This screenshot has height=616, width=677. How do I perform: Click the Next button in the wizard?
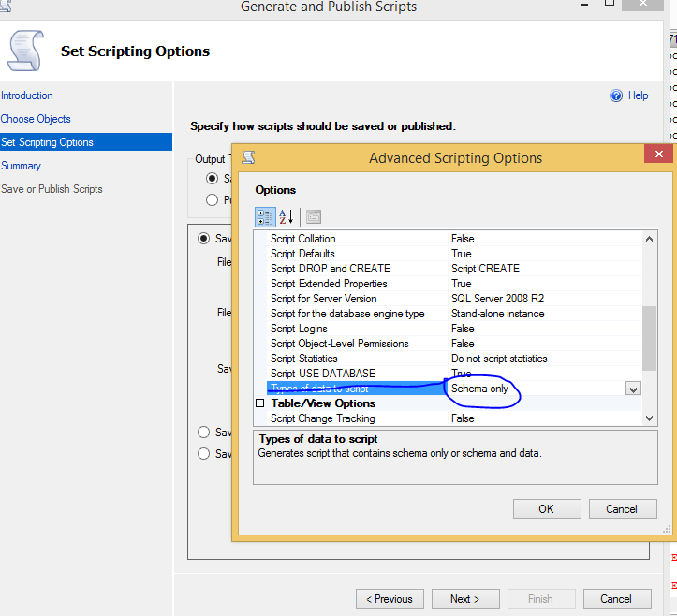(464, 599)
